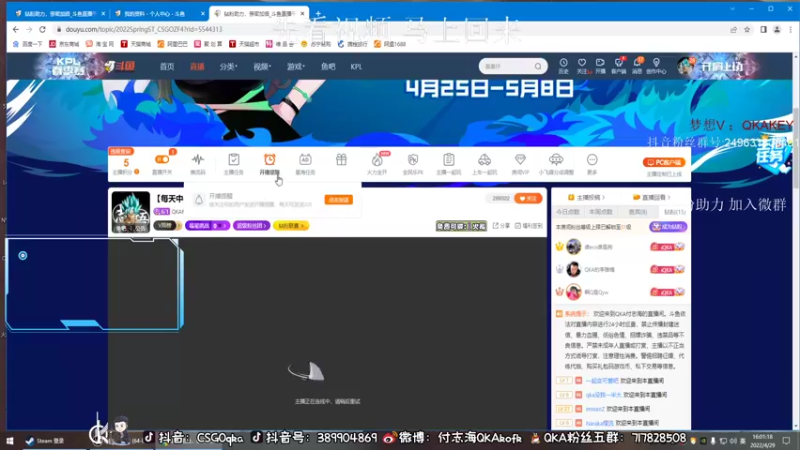Expand the 分类 dropdown in navigation
Screen dimensions: 800x450
(228, 66)
